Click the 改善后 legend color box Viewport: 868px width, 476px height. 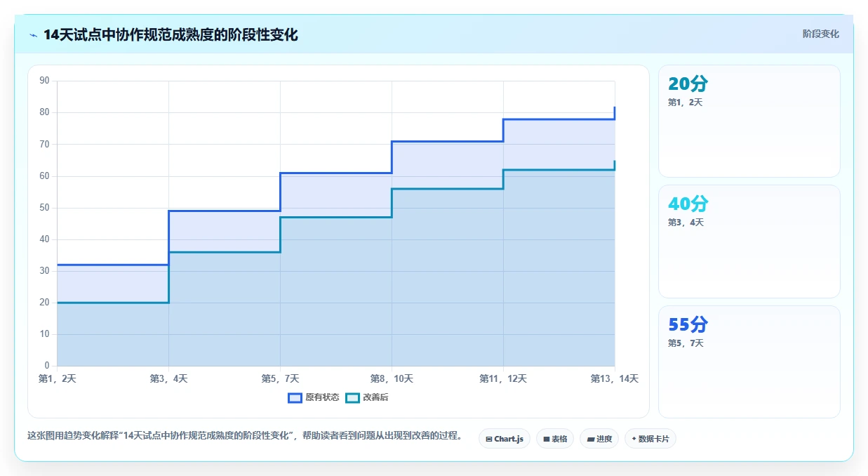pyautogui.click(x=353, y=397)
